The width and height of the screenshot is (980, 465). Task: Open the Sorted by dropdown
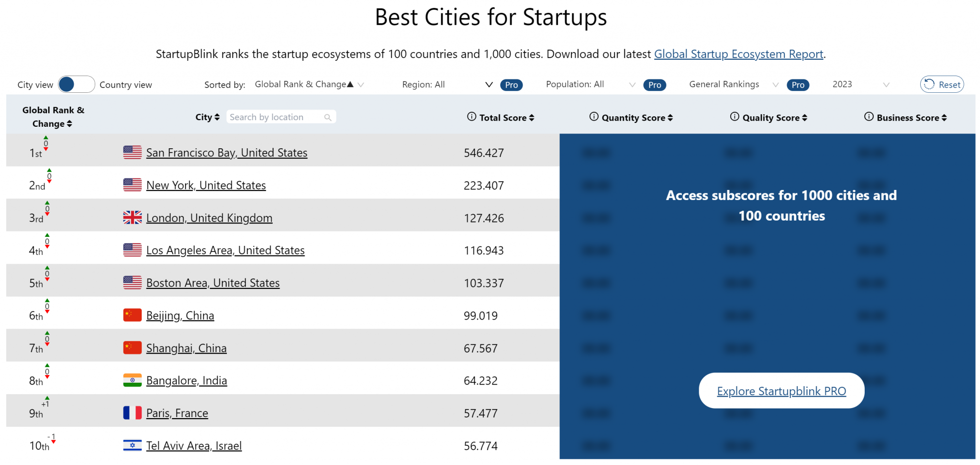pyautogui.click(x=309, y=84)
